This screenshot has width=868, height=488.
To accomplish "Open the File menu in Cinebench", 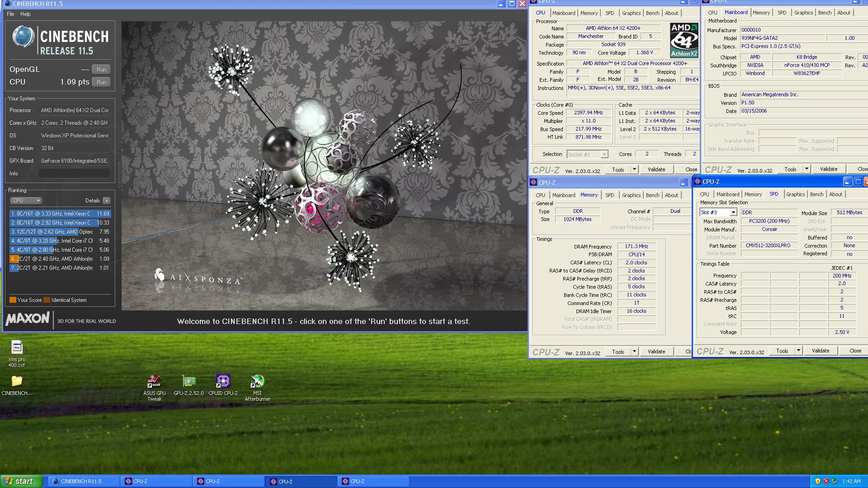I will [10, 14].
